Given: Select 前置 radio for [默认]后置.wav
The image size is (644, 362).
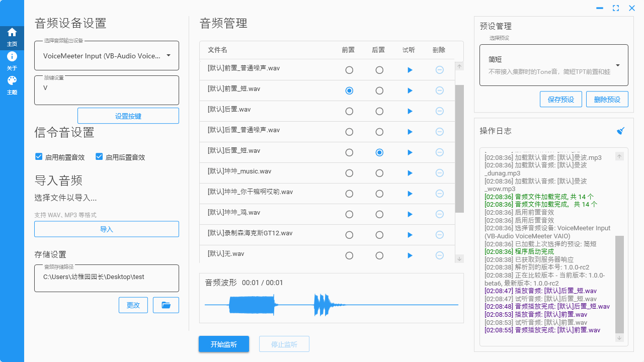Looking at the screenshot, I should pos(349,111).
